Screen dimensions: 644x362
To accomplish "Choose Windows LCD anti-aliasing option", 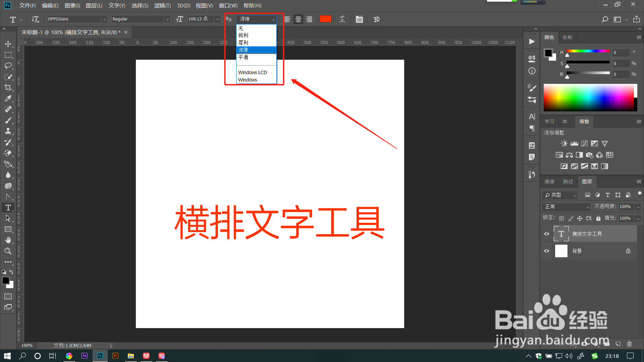I will click(x=256, y=72).
